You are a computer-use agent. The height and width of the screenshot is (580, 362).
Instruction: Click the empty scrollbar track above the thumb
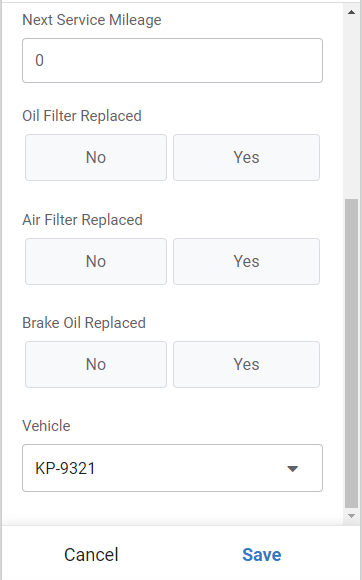click(x=351, y=109)
